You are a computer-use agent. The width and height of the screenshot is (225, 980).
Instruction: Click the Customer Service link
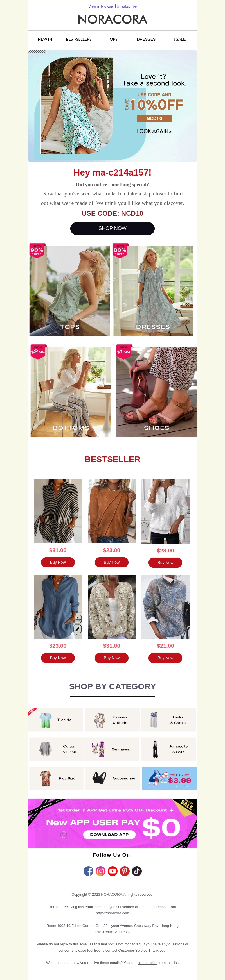(x=133, y=950)
